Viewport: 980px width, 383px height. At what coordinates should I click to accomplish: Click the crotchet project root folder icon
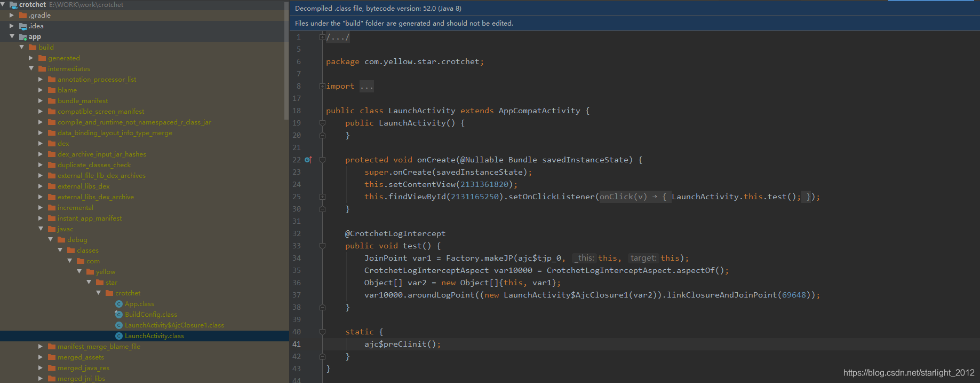coord(13,5)
